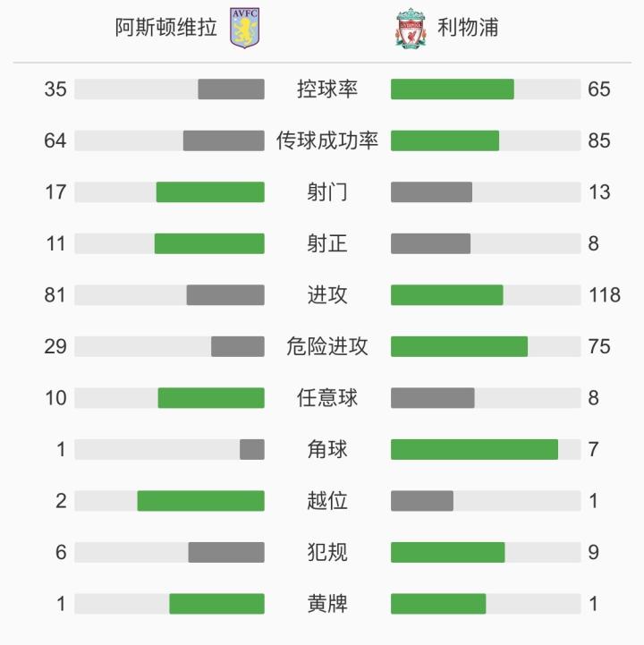Click Aston Villa's 传球成功率 value 64
Image resolution: width=644 pixels, height=645 pixels.
[55, 140]
